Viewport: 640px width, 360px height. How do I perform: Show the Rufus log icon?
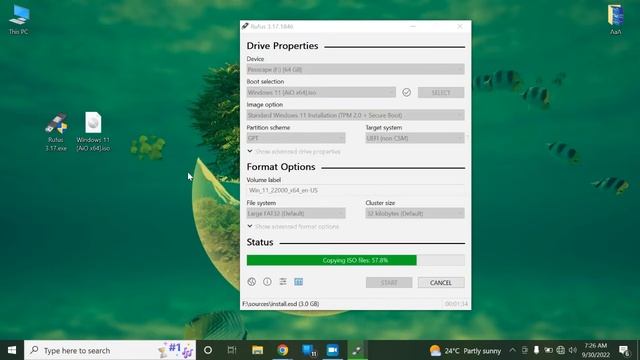298,282
